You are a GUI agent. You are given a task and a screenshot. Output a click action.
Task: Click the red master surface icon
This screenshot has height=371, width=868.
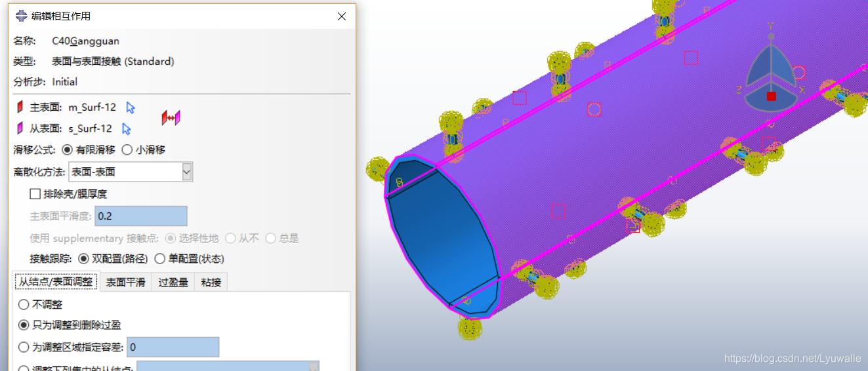(20, 107)
